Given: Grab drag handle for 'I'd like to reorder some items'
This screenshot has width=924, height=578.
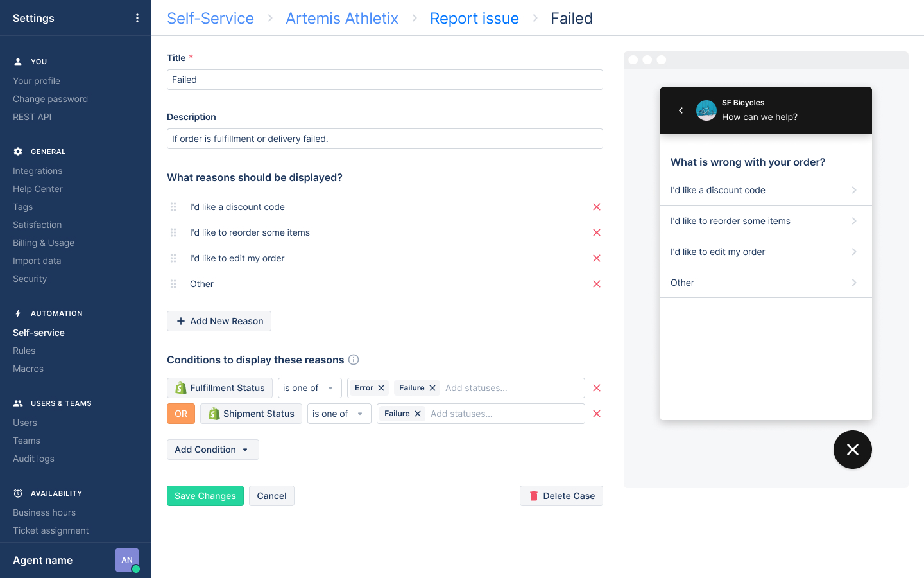Looking at the screenshot, I should (x=173, y=232).
